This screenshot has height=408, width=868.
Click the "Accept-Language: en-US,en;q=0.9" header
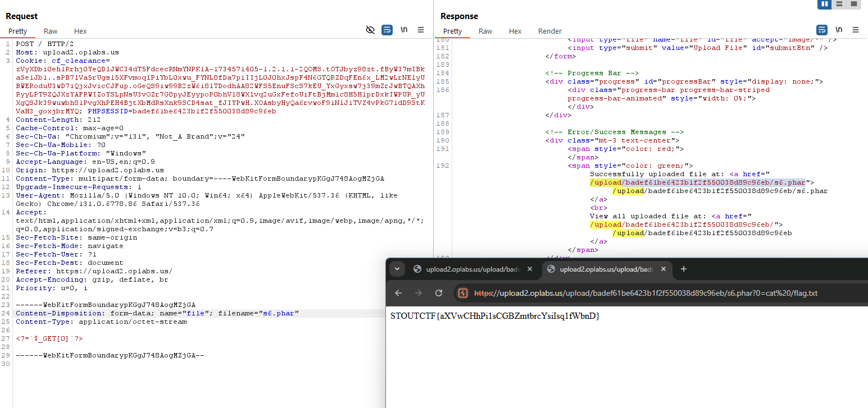pos(85,162)
